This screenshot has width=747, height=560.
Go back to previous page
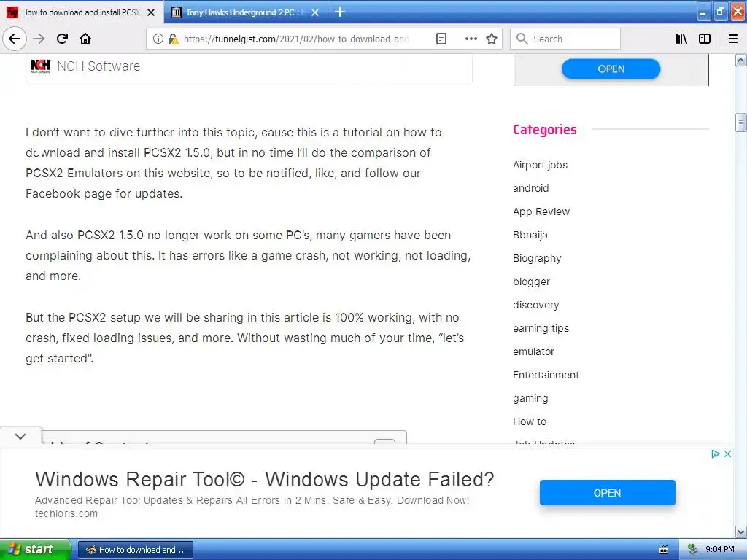(x=15, y=39)
